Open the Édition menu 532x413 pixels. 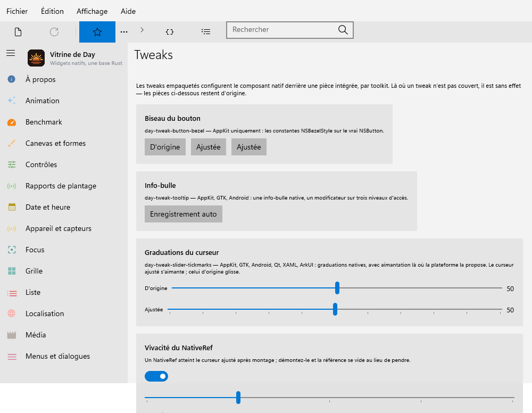tap(52, 11)
